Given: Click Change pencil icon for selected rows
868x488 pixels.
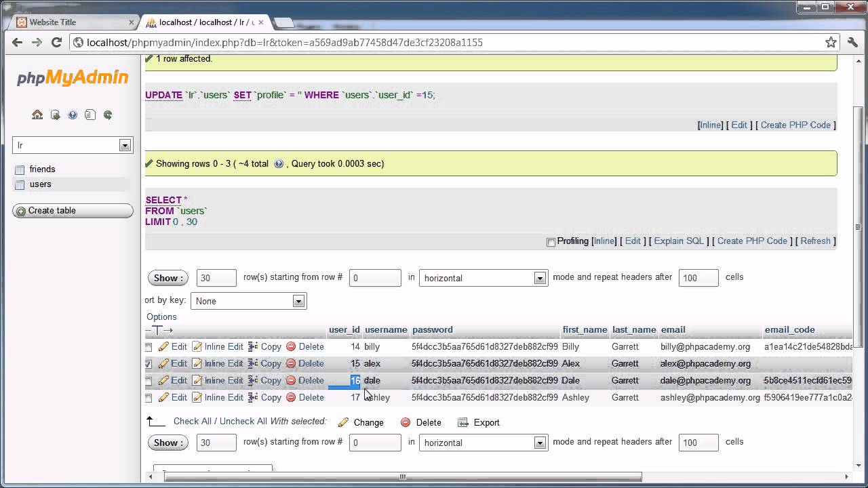Looking at the screenshot, I should click(x=343, y=422).
